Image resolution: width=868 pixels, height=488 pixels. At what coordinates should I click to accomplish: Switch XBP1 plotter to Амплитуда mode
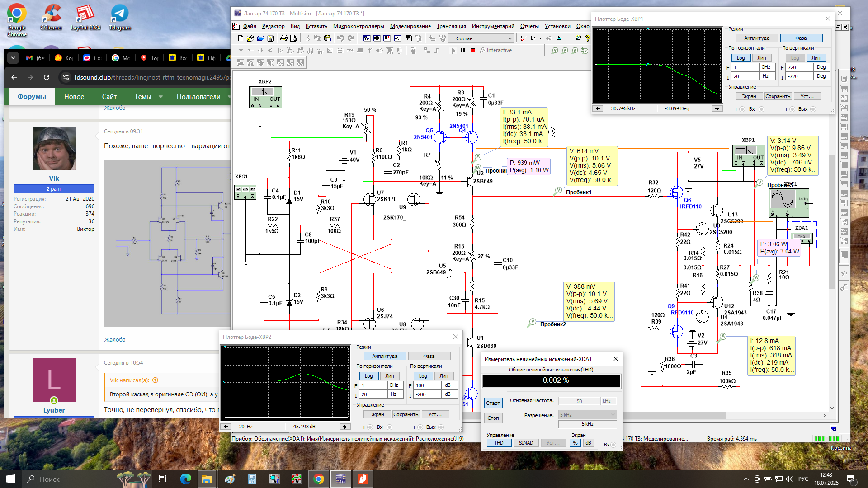click(757, 38)
